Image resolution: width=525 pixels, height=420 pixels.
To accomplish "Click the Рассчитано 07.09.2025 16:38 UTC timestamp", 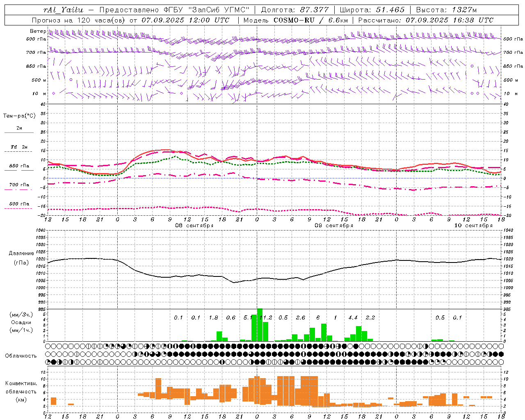I will (426, 20).
